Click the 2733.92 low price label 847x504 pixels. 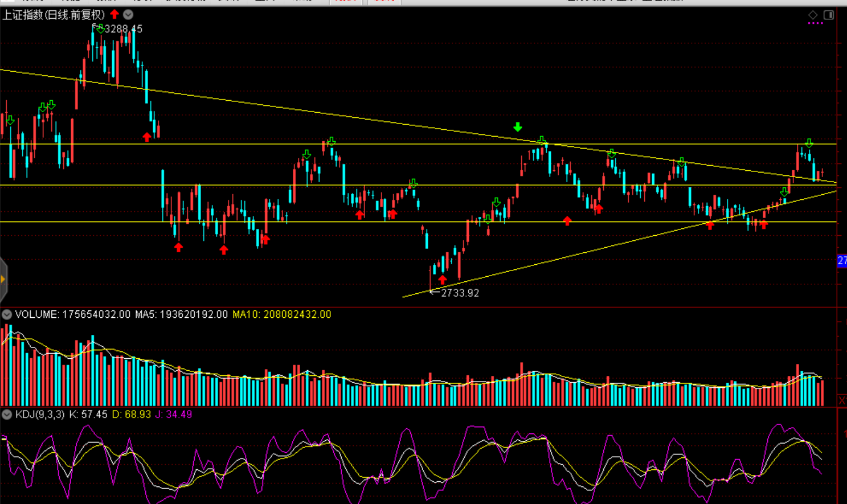460,293
